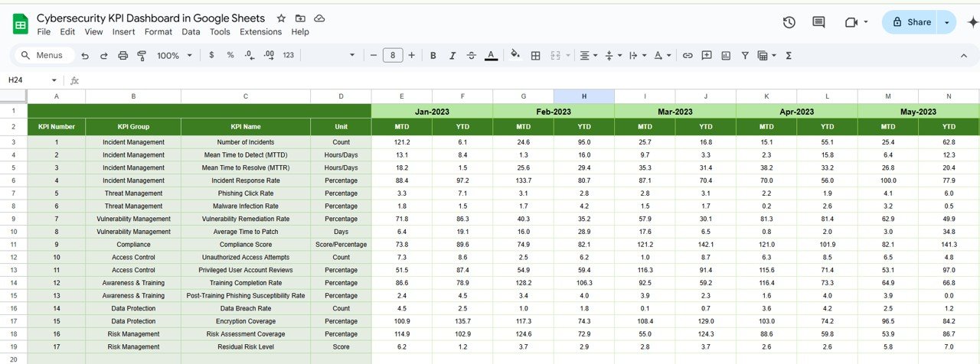Click the font size field showing 8
The image size is (980, 364).
click(393, 55)
